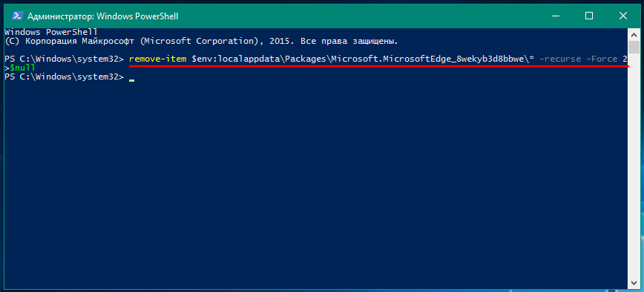Click the last 'PS C:\Windows\system32>' prompt
This screenshot has height=292, width=644.
pyautogui.click(x=64, y=77)
